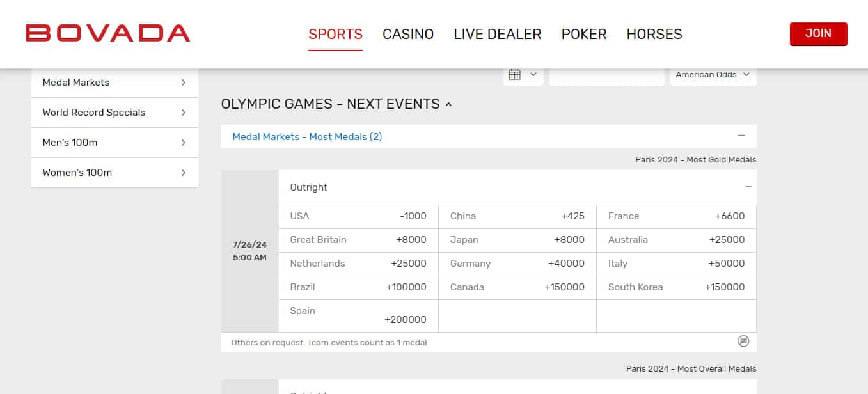Viewport: 868px width, 394px height.
Task: Open the Medal Markets chevron arrow
Action: click(x=184, y=83)
